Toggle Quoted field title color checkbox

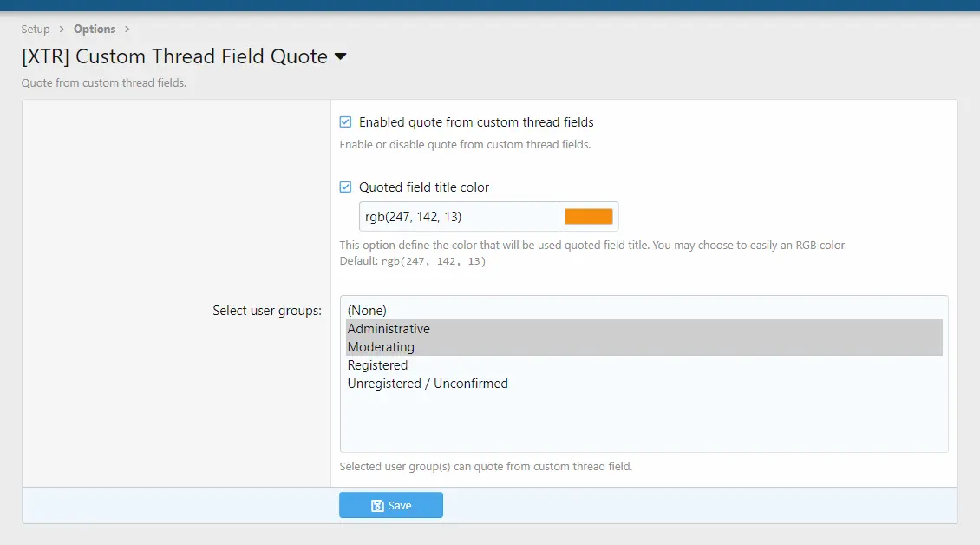[x=345, y=187]
